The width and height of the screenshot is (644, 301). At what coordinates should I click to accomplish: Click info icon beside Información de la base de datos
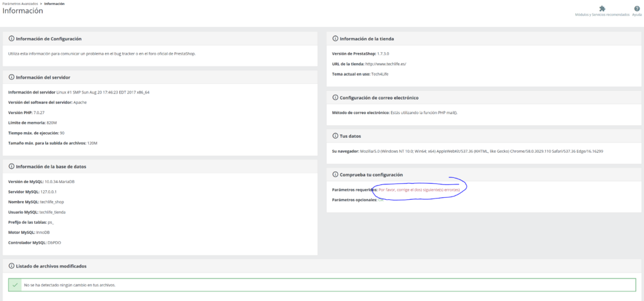pyautogui.click(x=12, y=166)
